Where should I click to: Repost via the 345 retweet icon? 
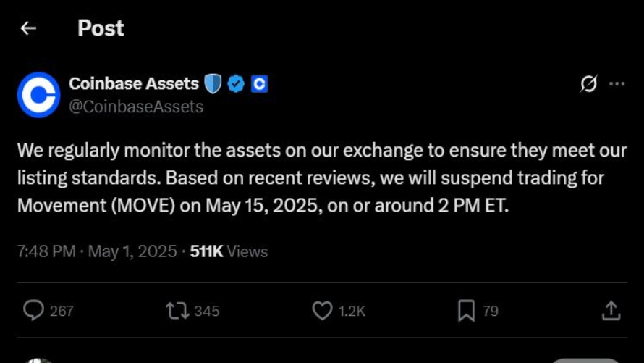[177, 311]
